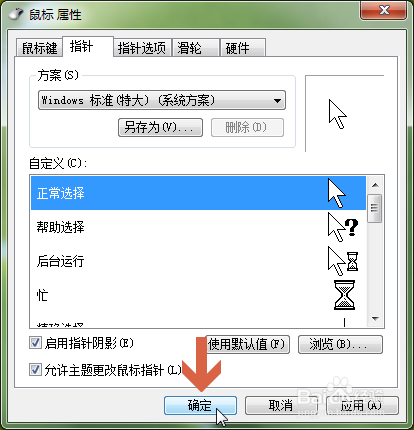Open the 滑轮 tab

pos(196,48)
